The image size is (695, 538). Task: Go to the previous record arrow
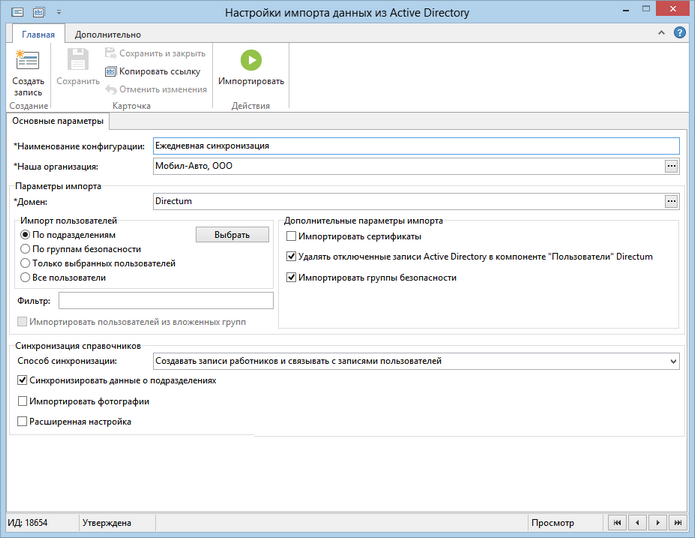(x=637, y=522)
